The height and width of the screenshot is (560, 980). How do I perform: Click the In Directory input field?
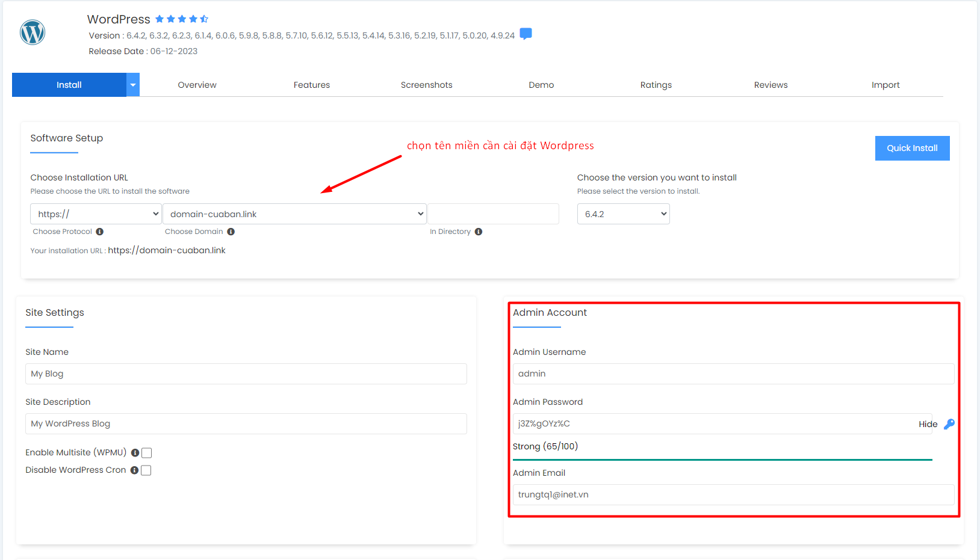click(493, 214)
